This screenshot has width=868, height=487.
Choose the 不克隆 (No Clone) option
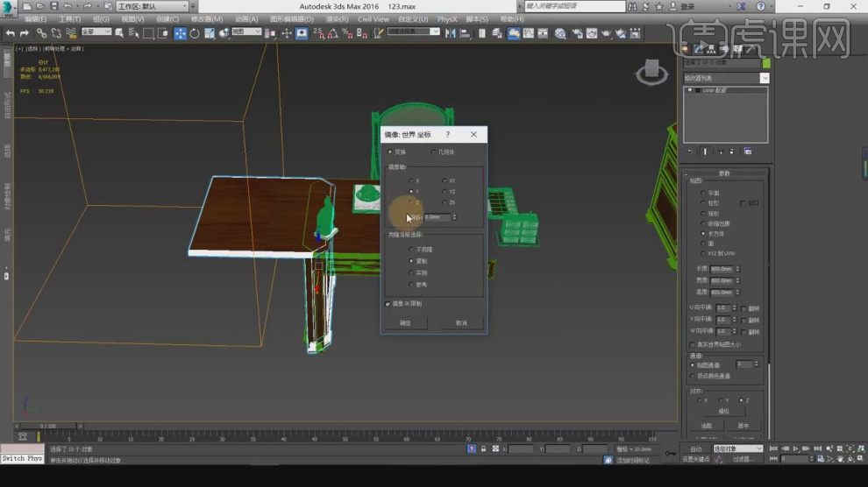pos(410,250)
